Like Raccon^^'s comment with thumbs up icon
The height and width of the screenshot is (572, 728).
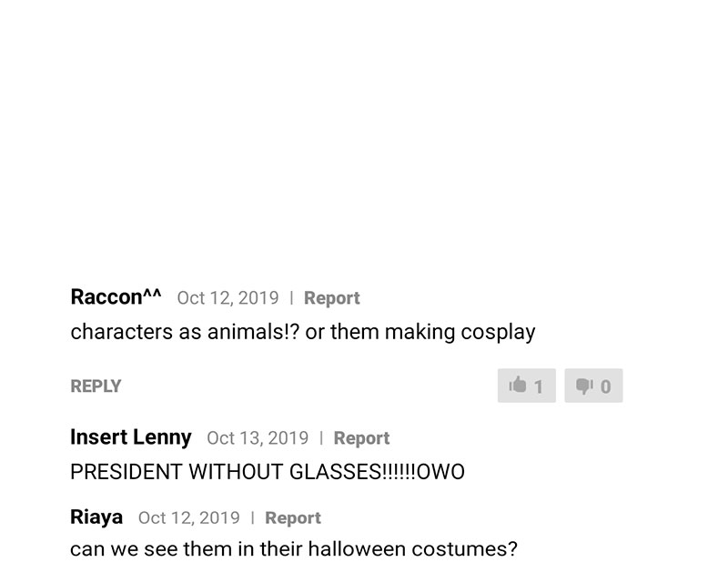tap(518, 386)
